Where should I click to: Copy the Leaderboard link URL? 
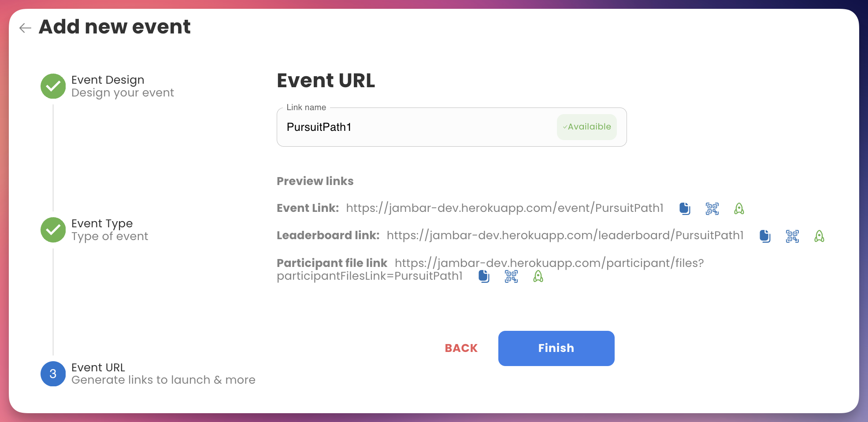(x=765, y=236)
